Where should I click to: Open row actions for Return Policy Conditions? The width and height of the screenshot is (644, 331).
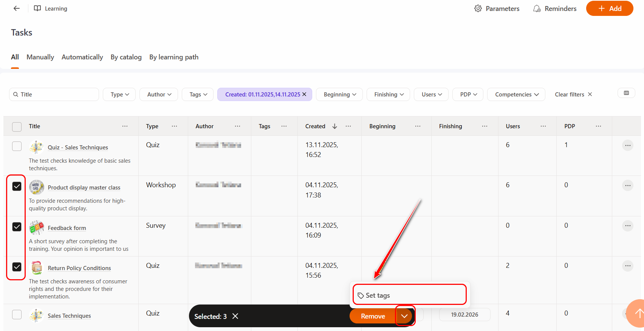628,266
